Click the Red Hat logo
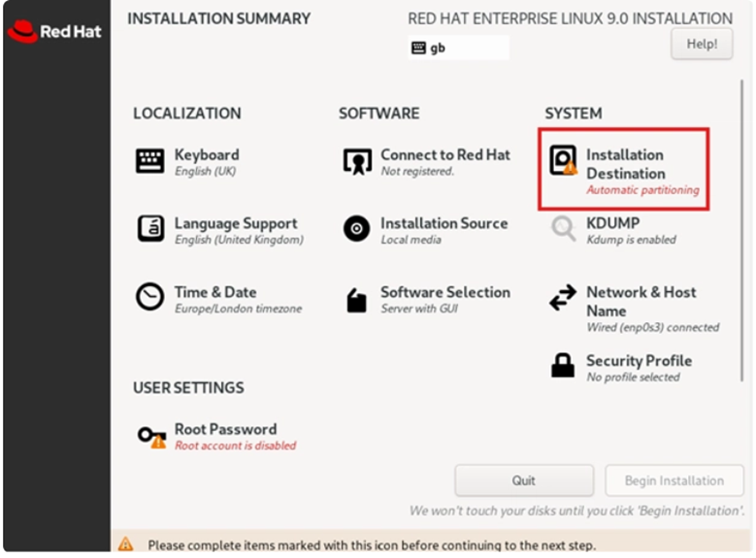Image resolution: width=756 pixels, height=558 pixels. click(x=54, y=32)
